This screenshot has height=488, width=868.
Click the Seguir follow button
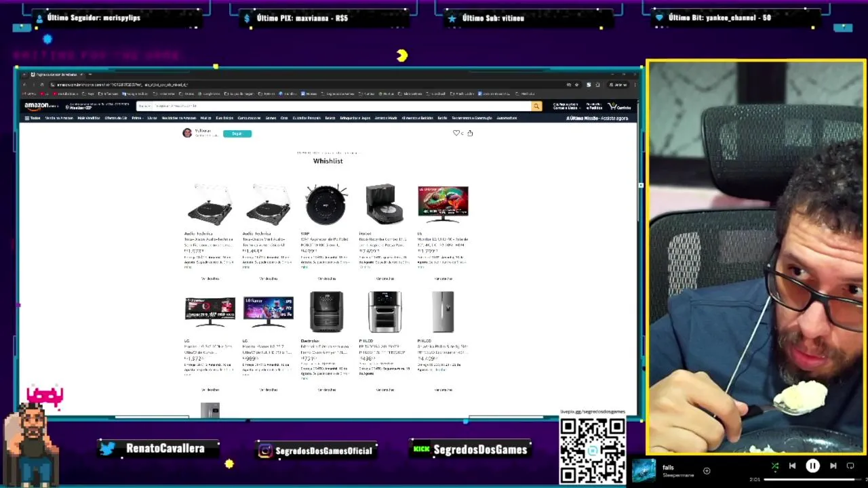(x=237, y=134)
